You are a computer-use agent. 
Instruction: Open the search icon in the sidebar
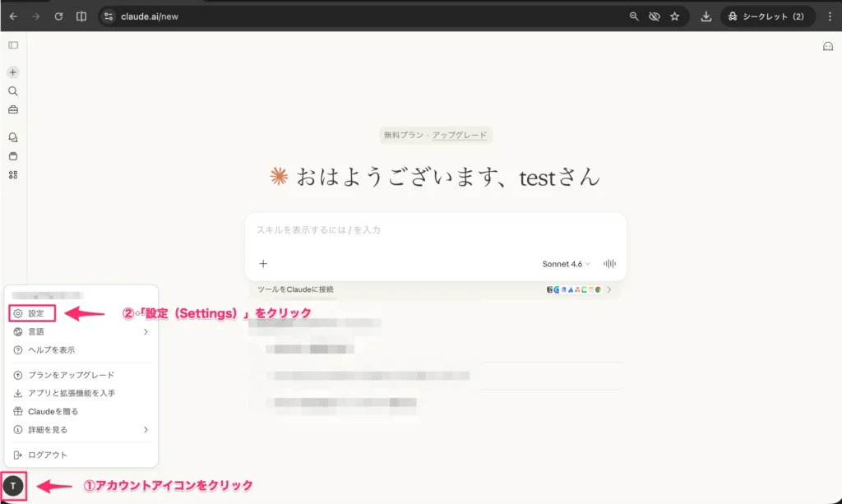12,90
